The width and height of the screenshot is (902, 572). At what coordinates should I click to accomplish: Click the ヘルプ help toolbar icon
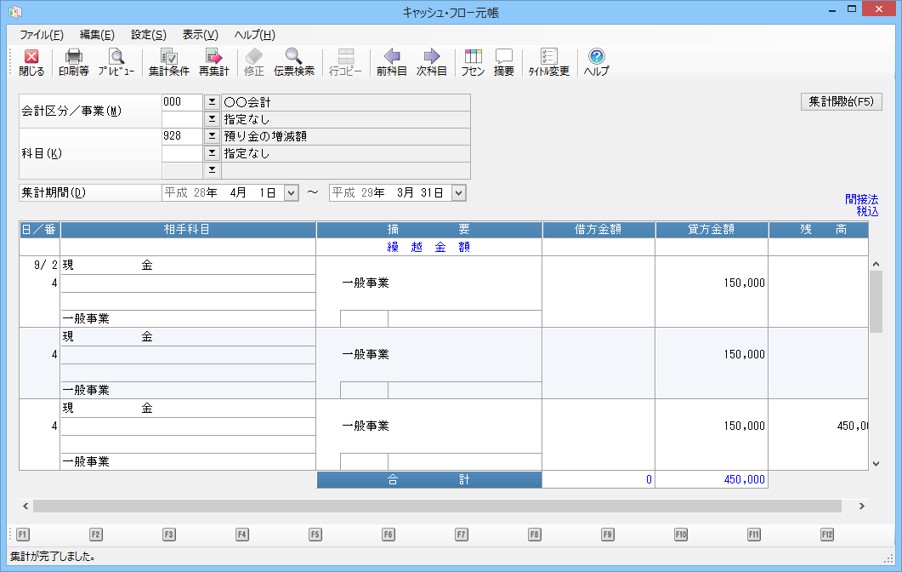click(x=596, y=62)
